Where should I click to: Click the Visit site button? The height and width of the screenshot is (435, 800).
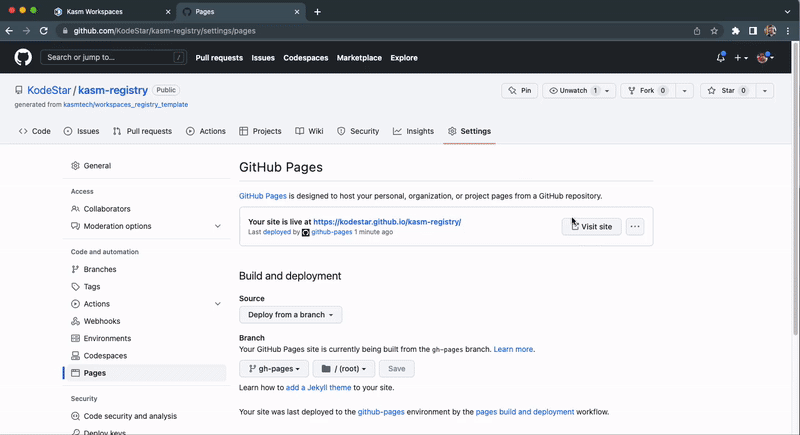[x=591, y=226]
